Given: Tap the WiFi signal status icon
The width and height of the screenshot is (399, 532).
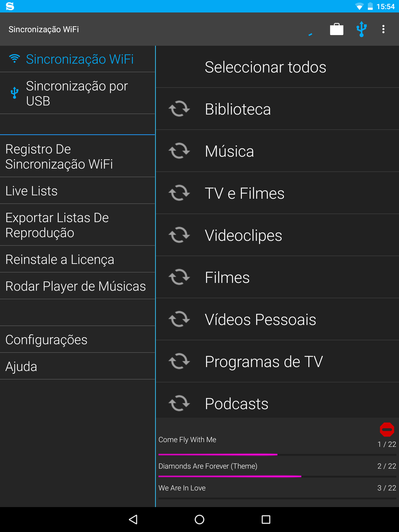Looking at the screenshot, I should pos(359,6).
